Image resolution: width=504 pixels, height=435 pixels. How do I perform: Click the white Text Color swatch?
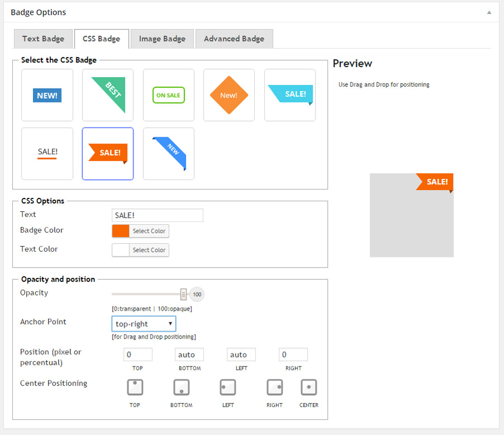(120, 250)
